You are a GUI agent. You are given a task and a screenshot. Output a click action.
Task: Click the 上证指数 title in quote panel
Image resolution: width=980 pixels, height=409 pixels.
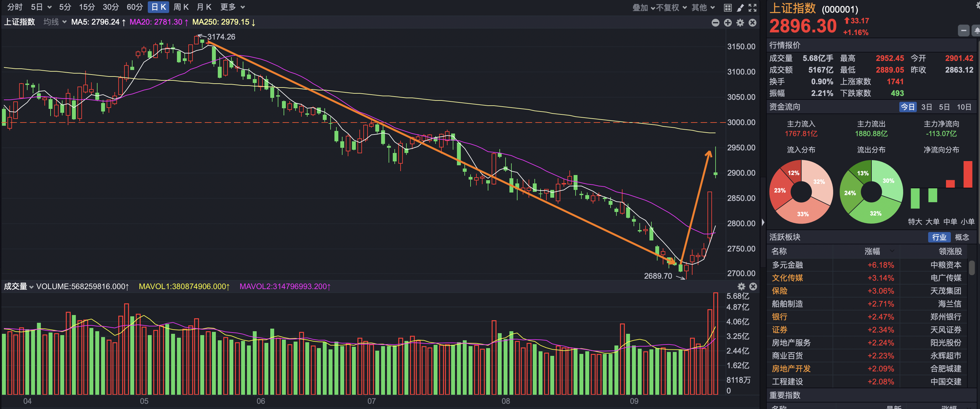point(792,8)
